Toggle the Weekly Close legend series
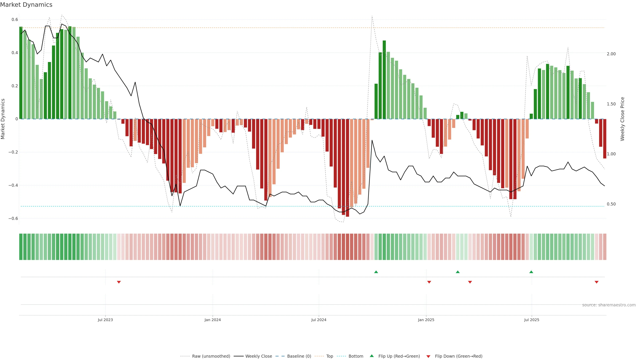This screenshot has height=362, width=644. click(258, 356)
